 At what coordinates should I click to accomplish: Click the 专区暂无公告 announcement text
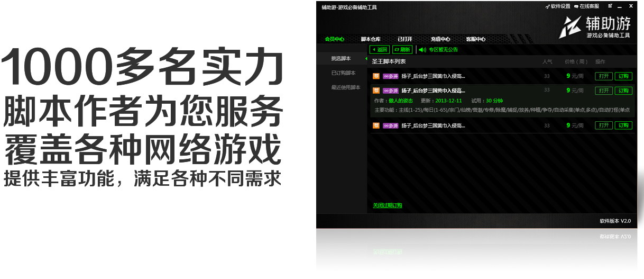(443, 50)
